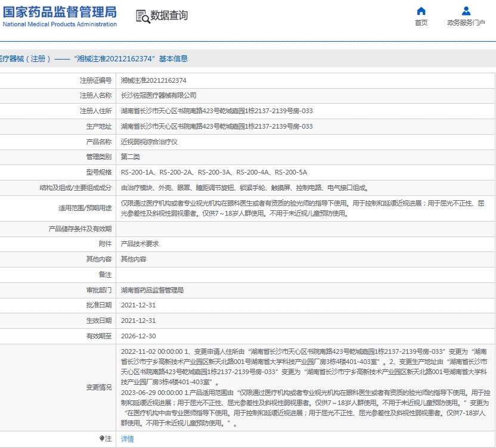496x448 pixels.
Task: Click the 数据查询 magnifier document icon
Action: 142,16
